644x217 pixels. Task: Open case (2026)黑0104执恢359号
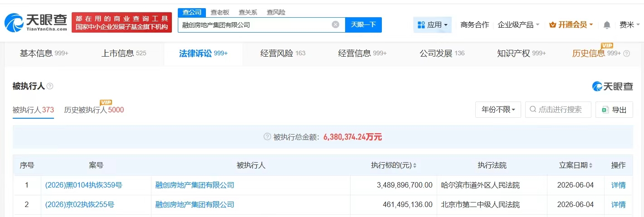pyautogui.click(x=84, y=185)
